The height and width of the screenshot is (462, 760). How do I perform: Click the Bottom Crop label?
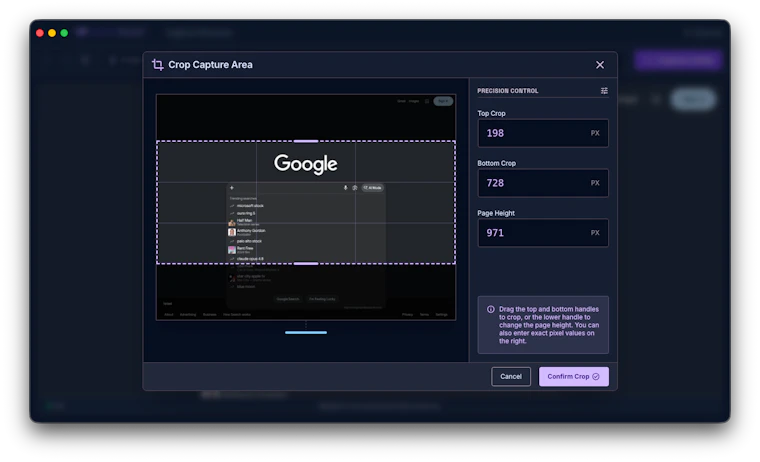tap(496, 163)
